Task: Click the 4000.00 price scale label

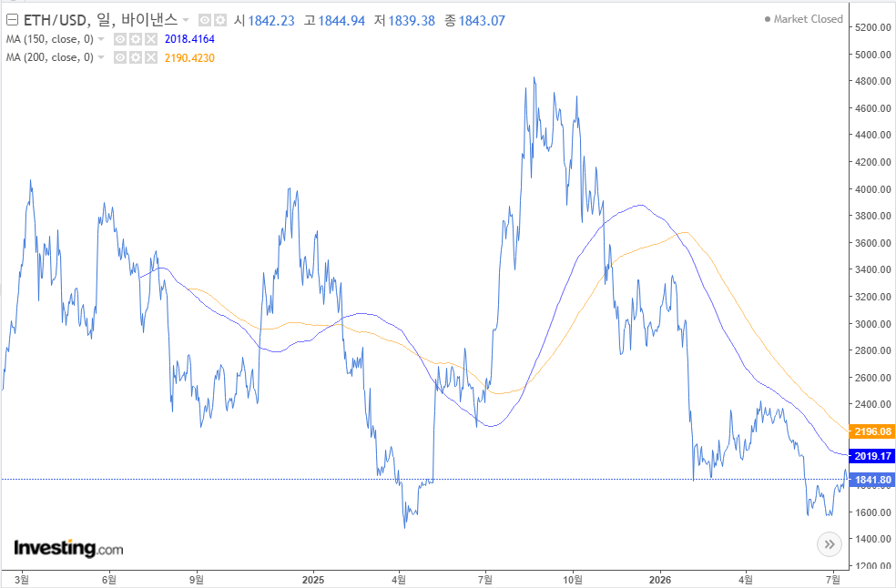Action: pos(873,189)
